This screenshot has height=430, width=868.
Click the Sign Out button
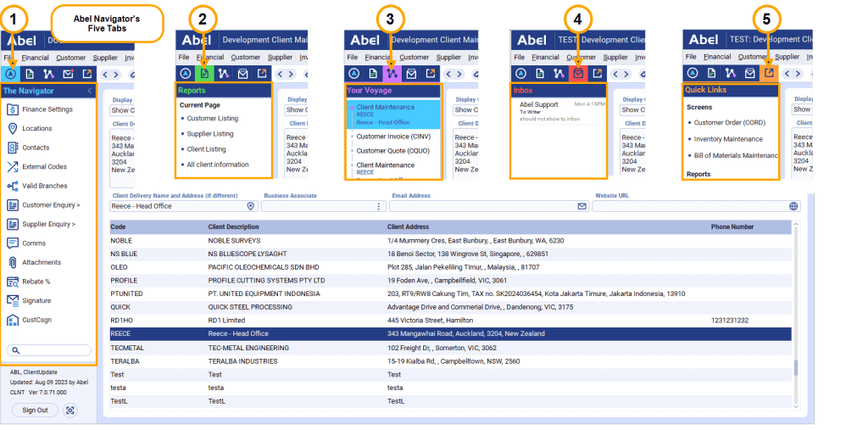[x=35, y=410]
